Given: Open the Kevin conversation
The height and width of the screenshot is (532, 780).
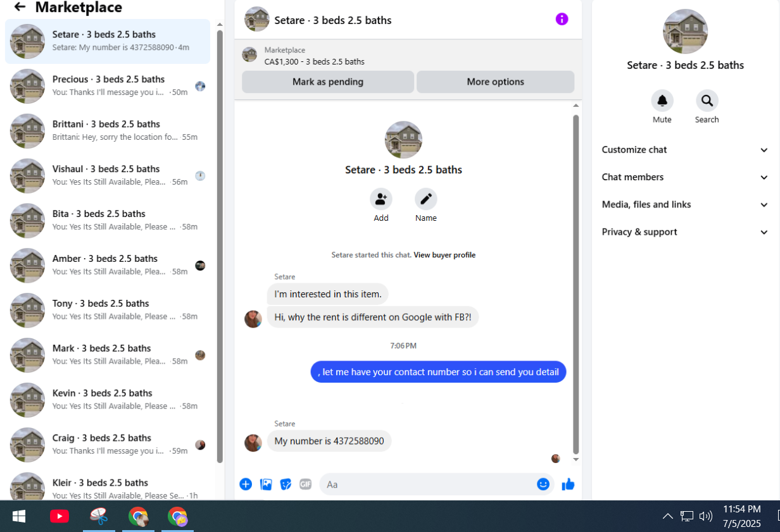Looking at the screenshot, I should click(108, 400).
